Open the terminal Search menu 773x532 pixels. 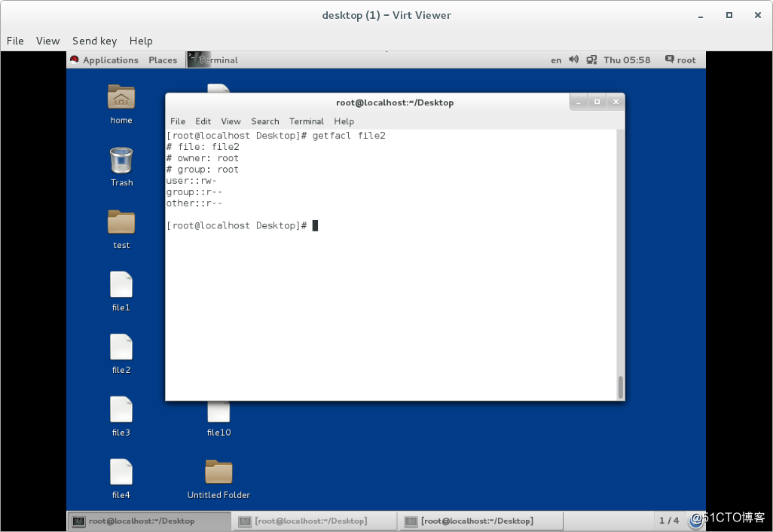click(265, 121)
